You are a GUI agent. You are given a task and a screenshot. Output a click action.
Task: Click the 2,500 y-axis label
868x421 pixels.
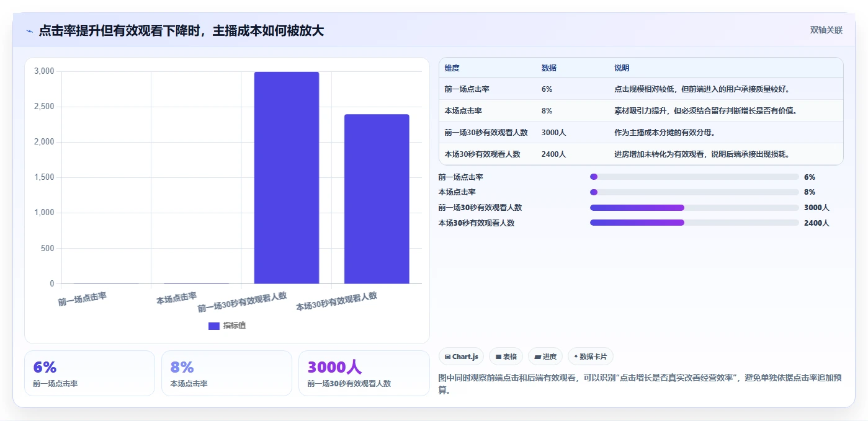pos(44,107)
